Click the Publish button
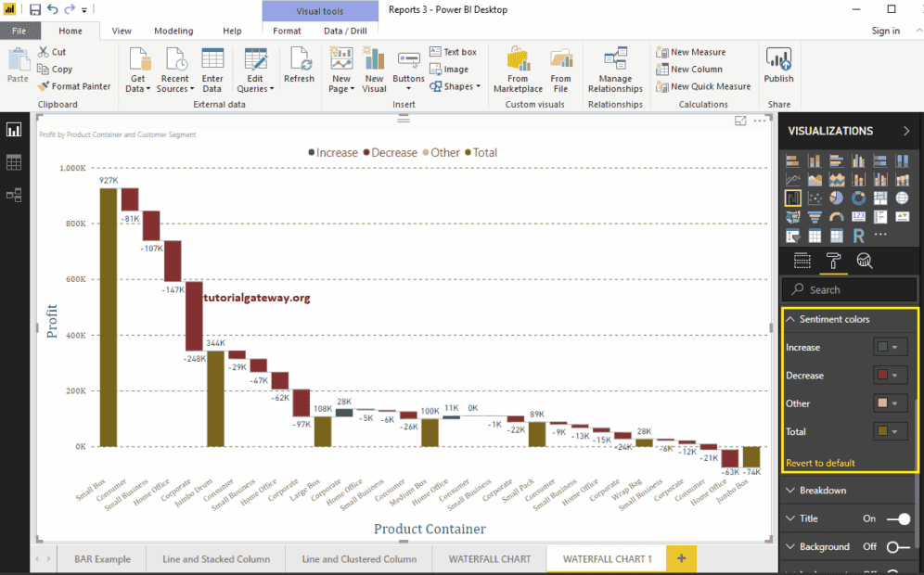 click(x=778, y=65)
